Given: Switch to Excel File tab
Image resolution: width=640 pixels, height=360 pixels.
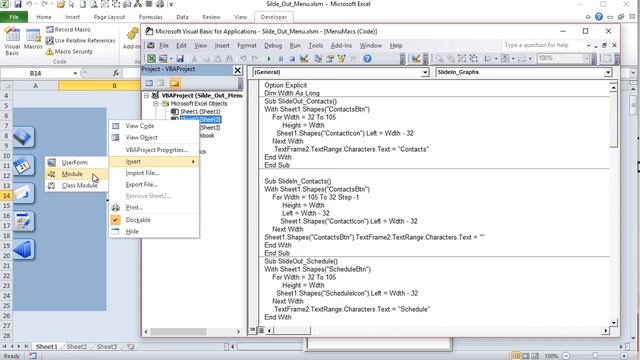Looking at the screenshot, I should [x=14, y=17].
